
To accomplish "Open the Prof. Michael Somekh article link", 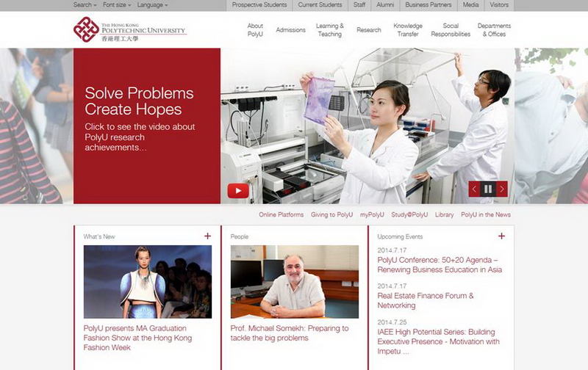I will click(290, 333).
